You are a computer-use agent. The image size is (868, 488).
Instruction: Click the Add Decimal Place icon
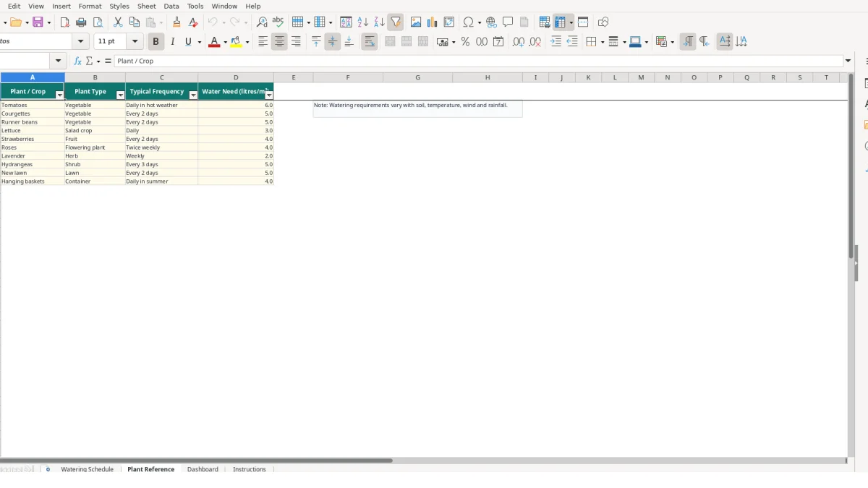click(519, 42)
